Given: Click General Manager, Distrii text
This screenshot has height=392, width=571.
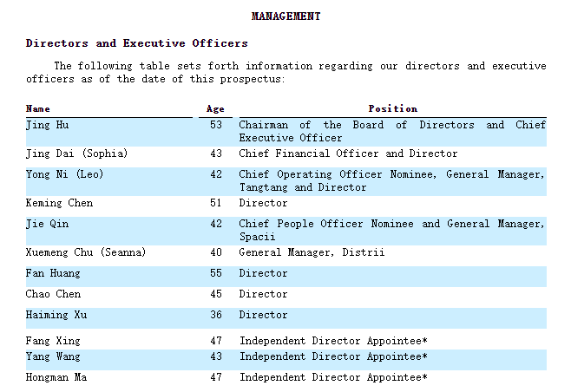Looking at the screenshot, I should coord(312,252).
